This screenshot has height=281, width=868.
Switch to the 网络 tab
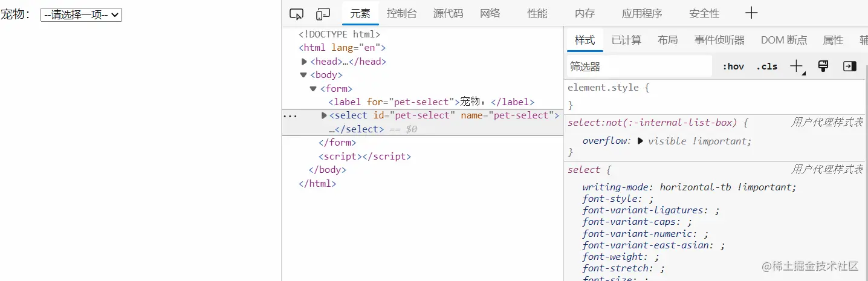[x=490, y=13]
